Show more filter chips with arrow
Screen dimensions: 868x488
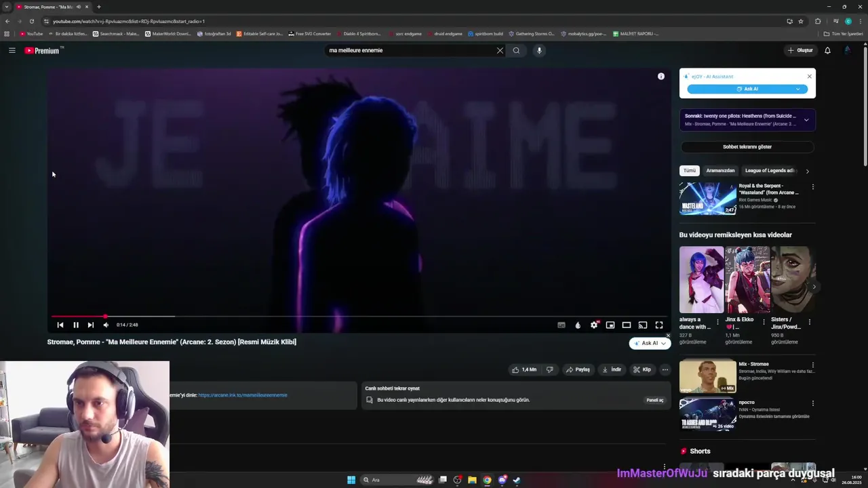tap(807, 171)
